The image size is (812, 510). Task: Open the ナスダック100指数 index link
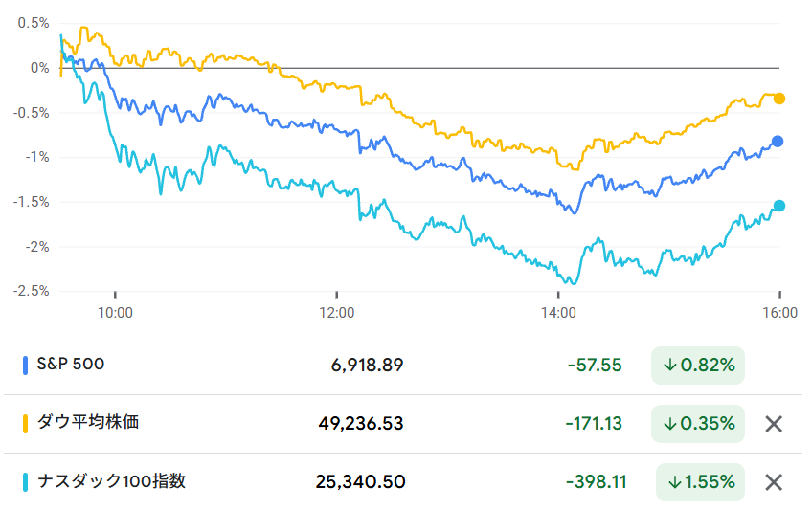pyautogui.click(x=110, y=481)
